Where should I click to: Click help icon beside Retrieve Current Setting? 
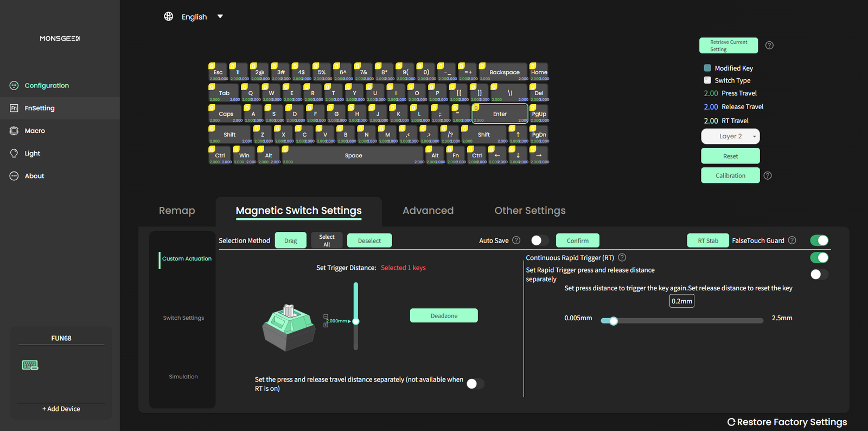click(x=769, y=46)
